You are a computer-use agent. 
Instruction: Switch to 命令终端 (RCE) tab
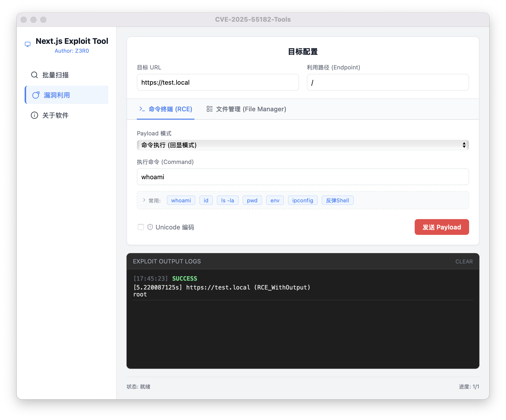[166, 109]
